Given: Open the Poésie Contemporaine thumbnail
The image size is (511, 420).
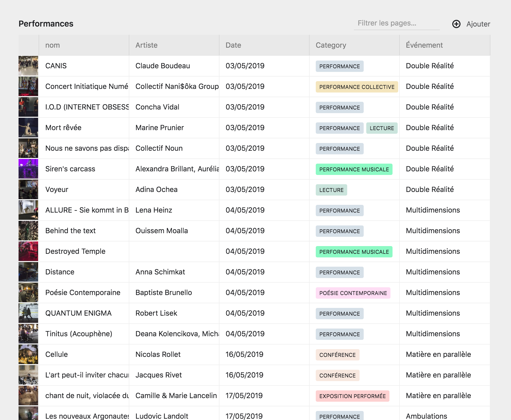Looking at the screenshot, I should coord(28,292).
